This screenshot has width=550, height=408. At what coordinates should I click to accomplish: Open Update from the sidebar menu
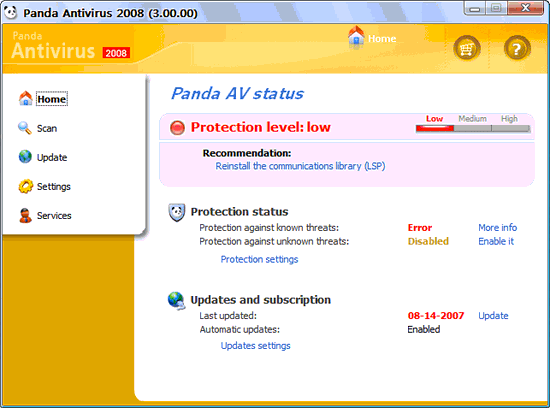52,158
